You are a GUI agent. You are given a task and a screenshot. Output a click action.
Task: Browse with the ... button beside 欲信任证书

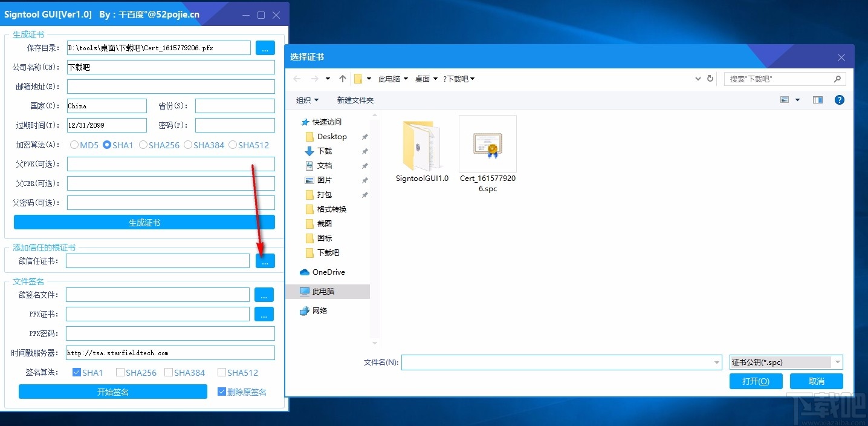[x=264, y=260]
